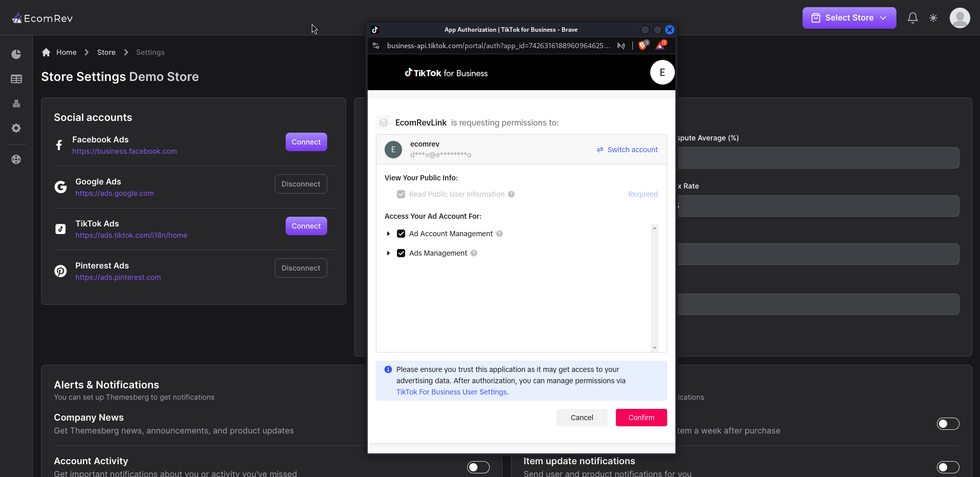Uncheck Ad Account Management permission

point(401,234)
